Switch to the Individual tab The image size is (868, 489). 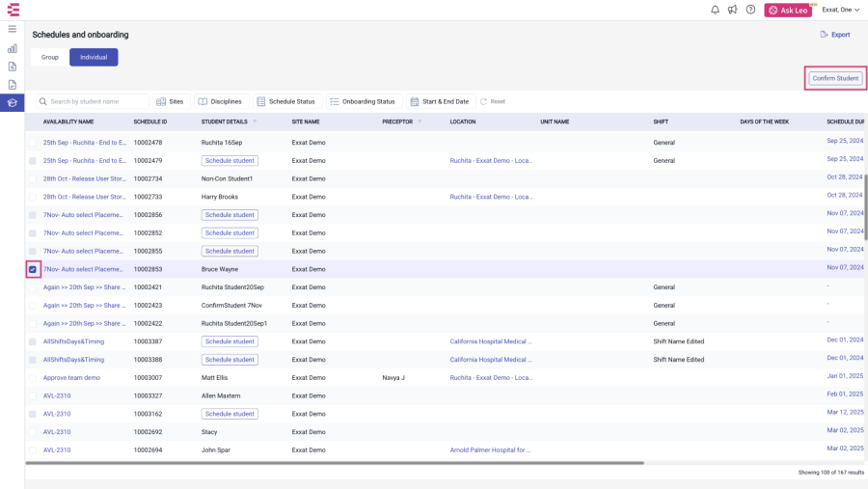tap(94, 57)
